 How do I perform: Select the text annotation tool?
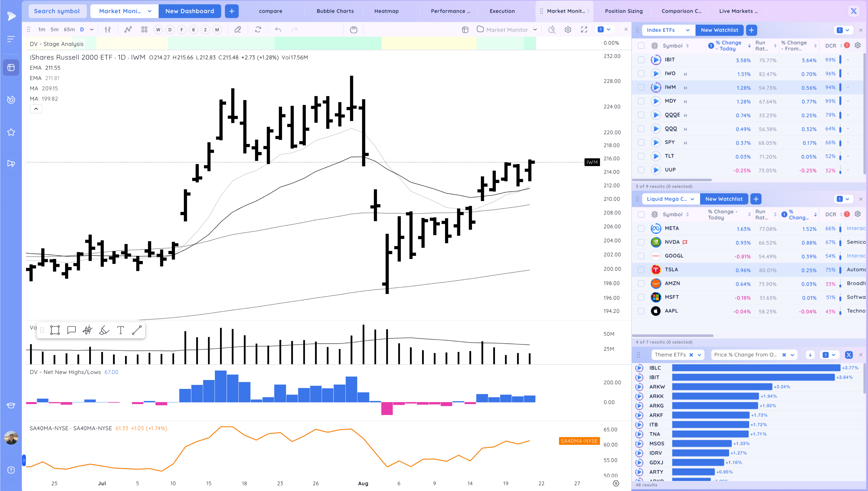coord(120,330)
